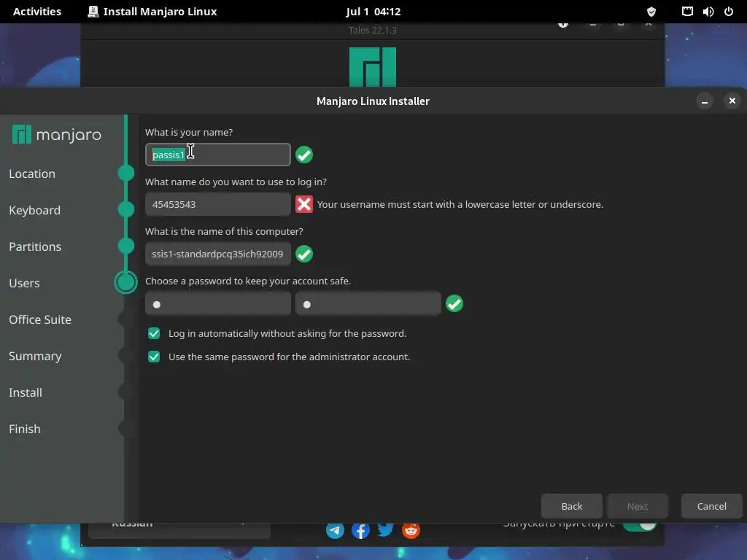Viewport: 747px width, 560px height.
Task: Enable automatic login without password checkbox
Action: click(154, 333)
